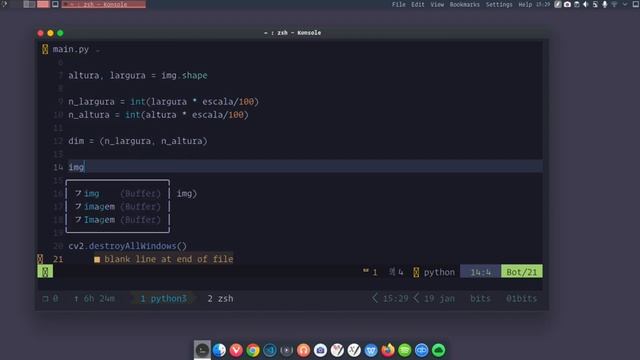Click the clipboard tray icon
Screen dimensions: 640x360
pyautogui.click(x=577, y=4)
